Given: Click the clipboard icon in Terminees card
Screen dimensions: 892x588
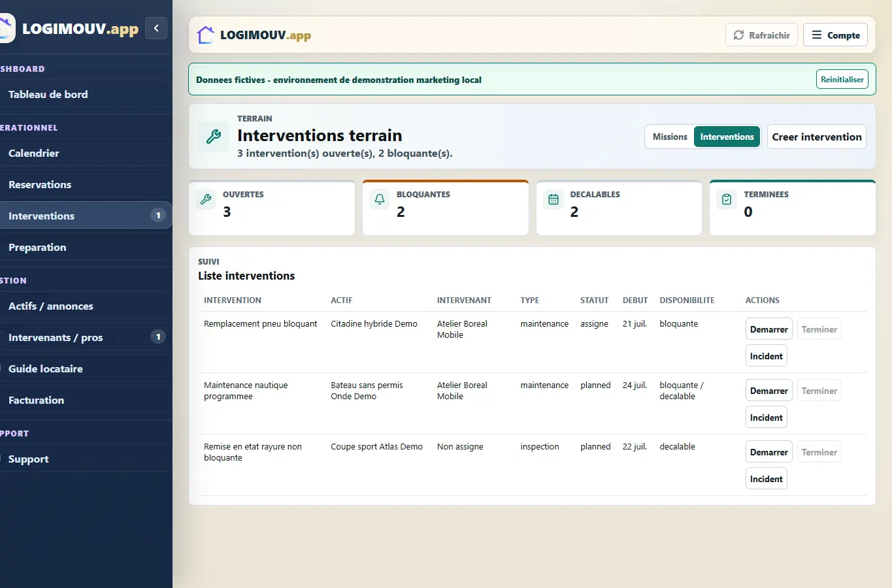Looking at the screenshot, I should tap(727, 200).
